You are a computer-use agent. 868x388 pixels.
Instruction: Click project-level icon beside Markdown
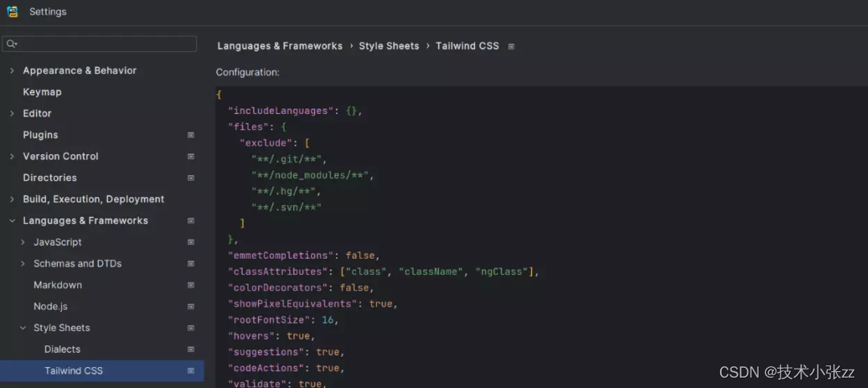click(x=191, y=286)
